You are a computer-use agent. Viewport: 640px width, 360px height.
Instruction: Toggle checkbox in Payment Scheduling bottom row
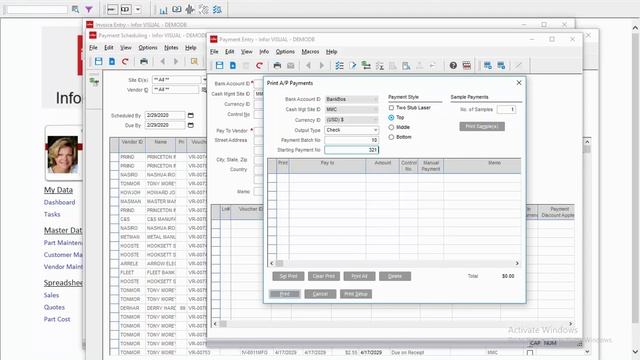pos(530,353)
